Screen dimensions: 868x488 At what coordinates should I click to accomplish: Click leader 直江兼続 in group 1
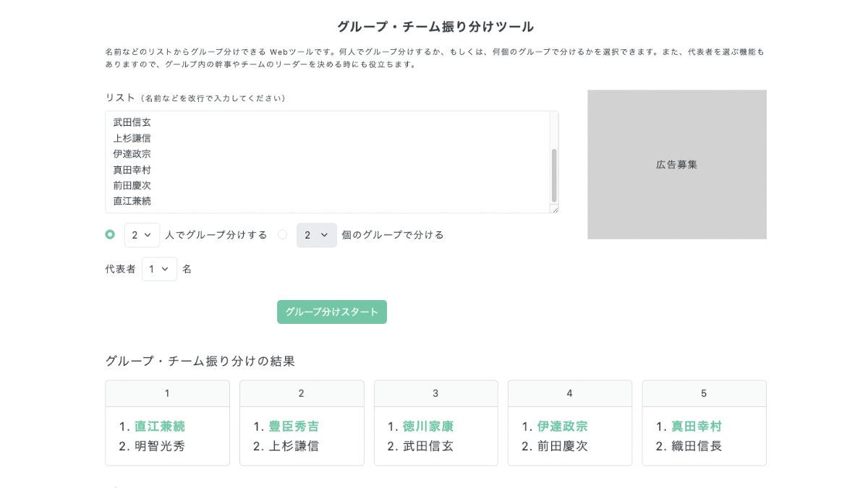coord(159,427)
